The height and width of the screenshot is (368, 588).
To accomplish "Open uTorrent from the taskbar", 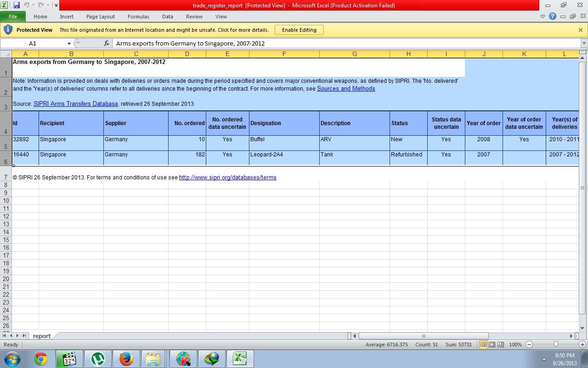I will coord(97,359).
